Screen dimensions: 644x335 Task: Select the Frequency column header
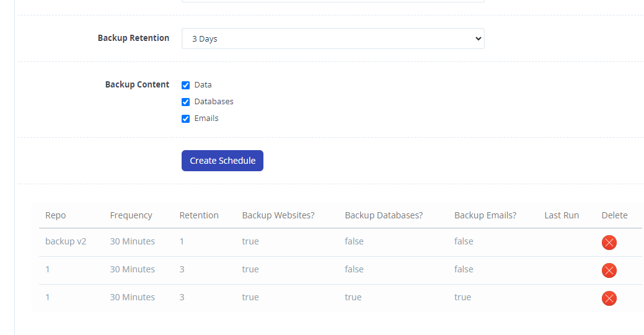pyautogui.click(x=131, y=215)
